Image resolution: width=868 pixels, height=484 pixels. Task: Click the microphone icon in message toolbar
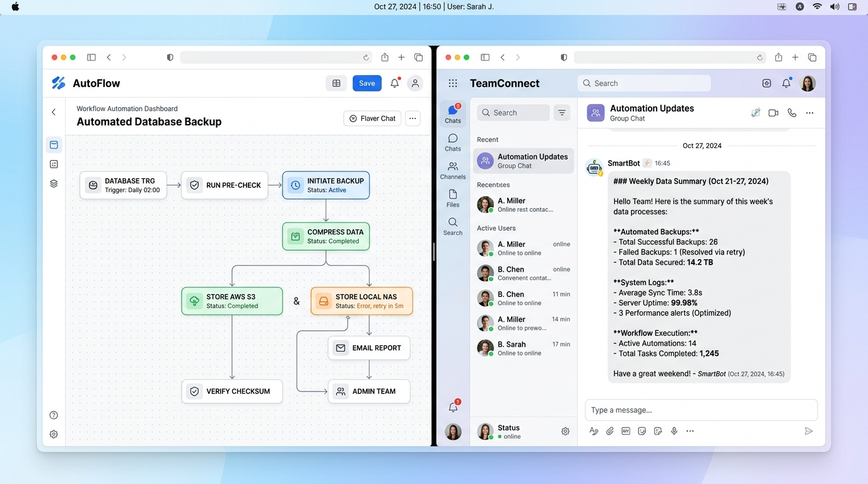[674, 431]
